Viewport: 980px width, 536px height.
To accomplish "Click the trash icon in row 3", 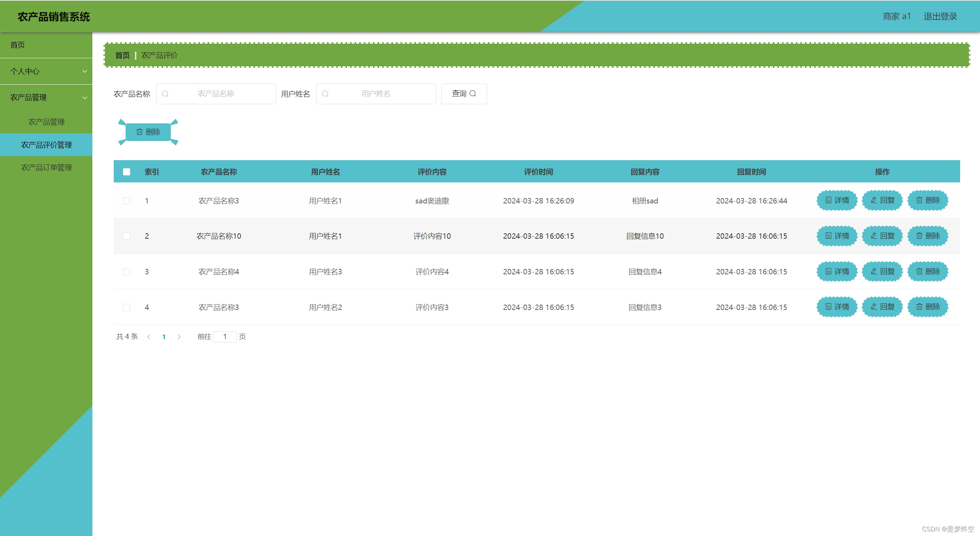I will tap(919, 271).
